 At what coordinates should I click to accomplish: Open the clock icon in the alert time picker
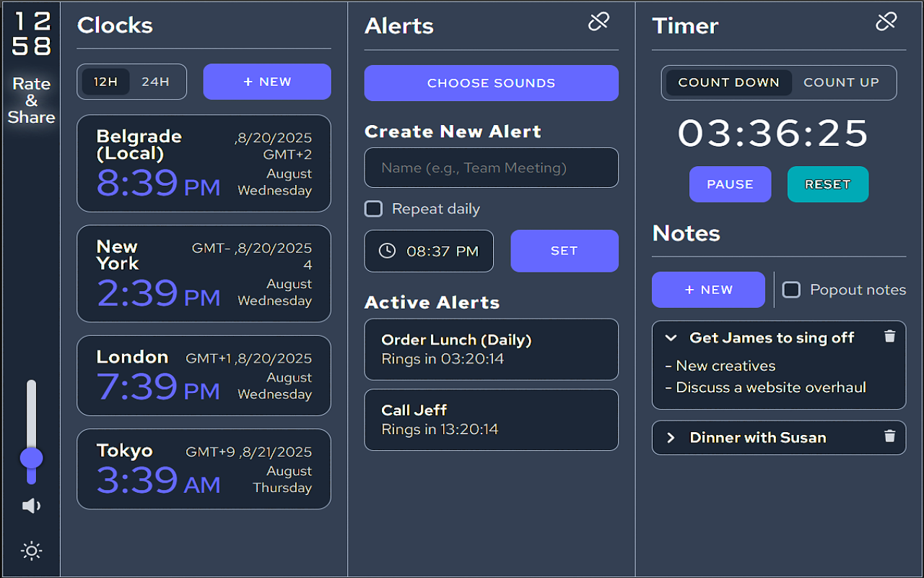pyautogui.click(x=386, y=251)
